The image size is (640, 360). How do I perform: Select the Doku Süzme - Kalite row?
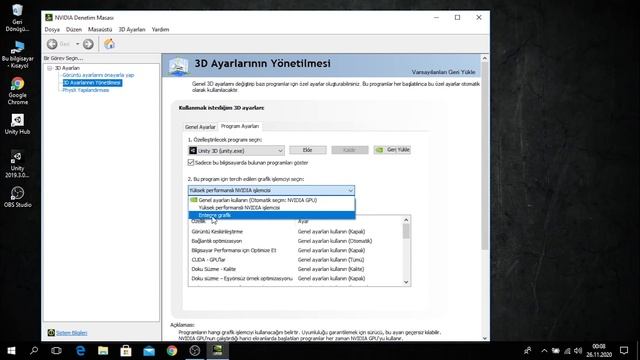pos(296,269)
